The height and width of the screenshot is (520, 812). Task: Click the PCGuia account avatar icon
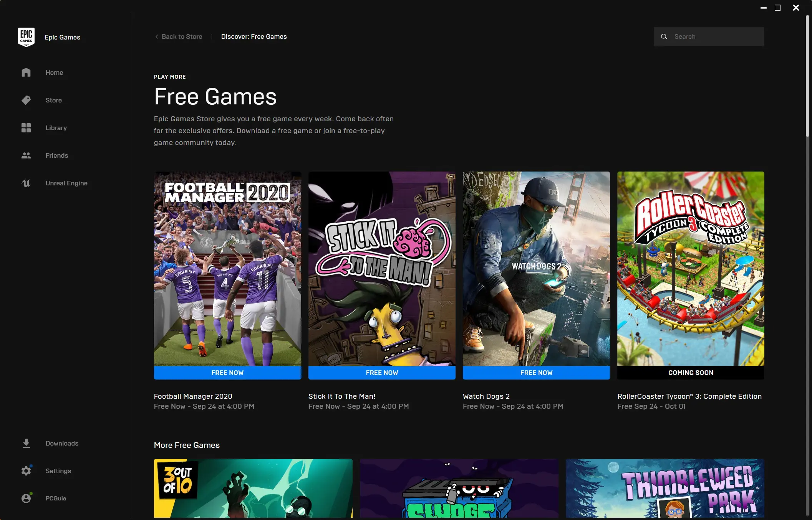point(26,498)
